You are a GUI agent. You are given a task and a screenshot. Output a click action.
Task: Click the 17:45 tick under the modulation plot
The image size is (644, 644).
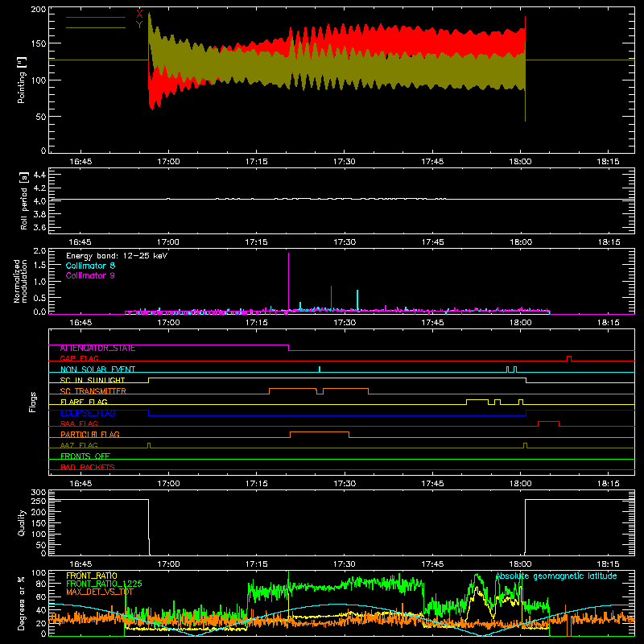[x=432, y=323]
